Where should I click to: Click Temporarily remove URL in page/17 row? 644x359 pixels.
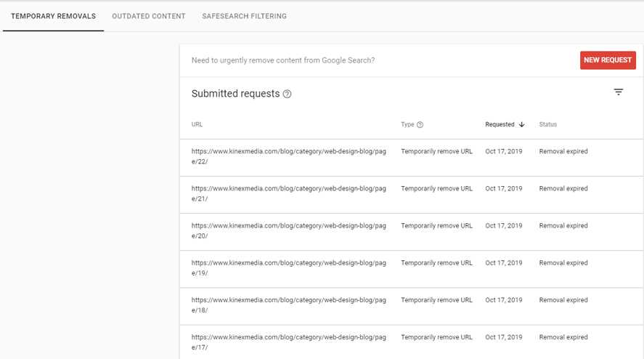pyautogui.click(x=436, y=337)
